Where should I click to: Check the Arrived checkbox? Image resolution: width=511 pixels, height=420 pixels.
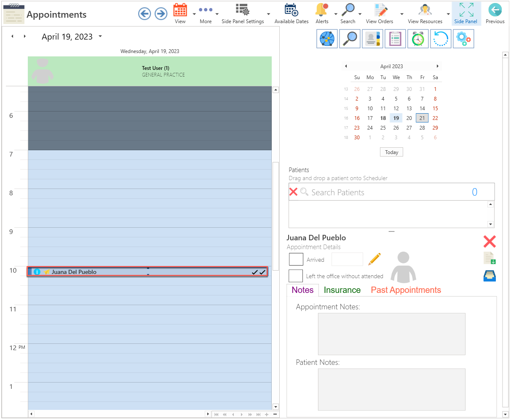click(296, 260)
